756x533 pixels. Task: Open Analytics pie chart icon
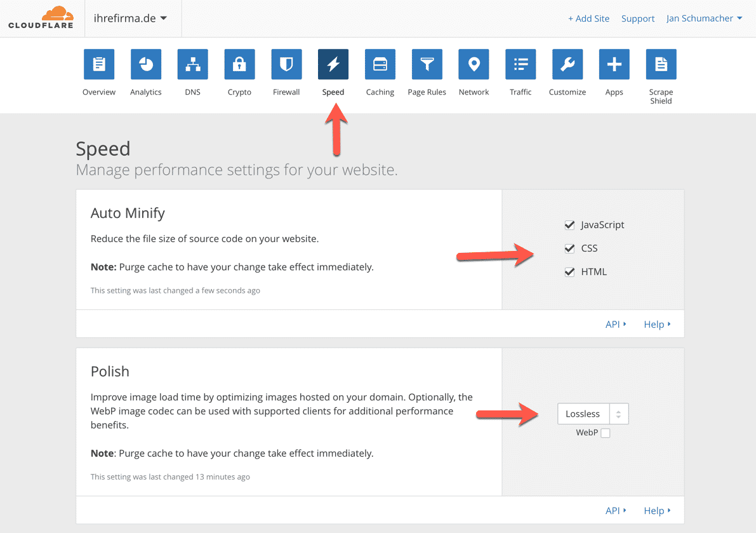click(x=146, y=65)
